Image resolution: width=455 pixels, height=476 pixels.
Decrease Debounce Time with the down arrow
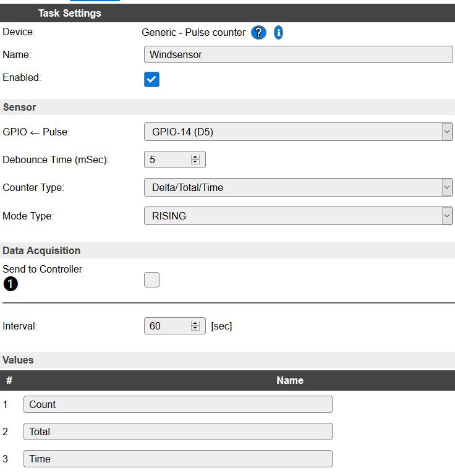tap(195, 163)
